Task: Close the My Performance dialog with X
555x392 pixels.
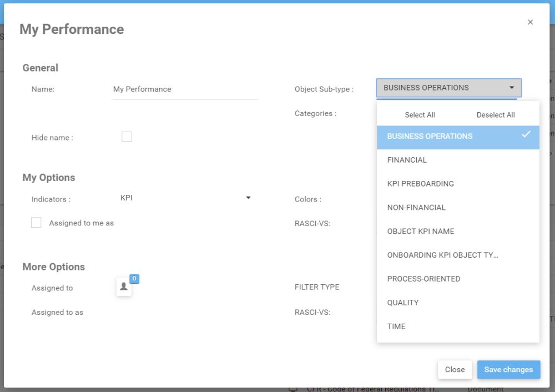Action: 530,22
